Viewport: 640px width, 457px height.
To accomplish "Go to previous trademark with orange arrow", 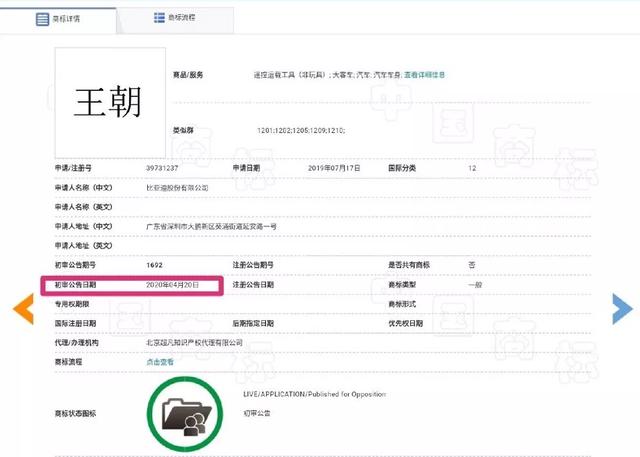I will point(24,309).
